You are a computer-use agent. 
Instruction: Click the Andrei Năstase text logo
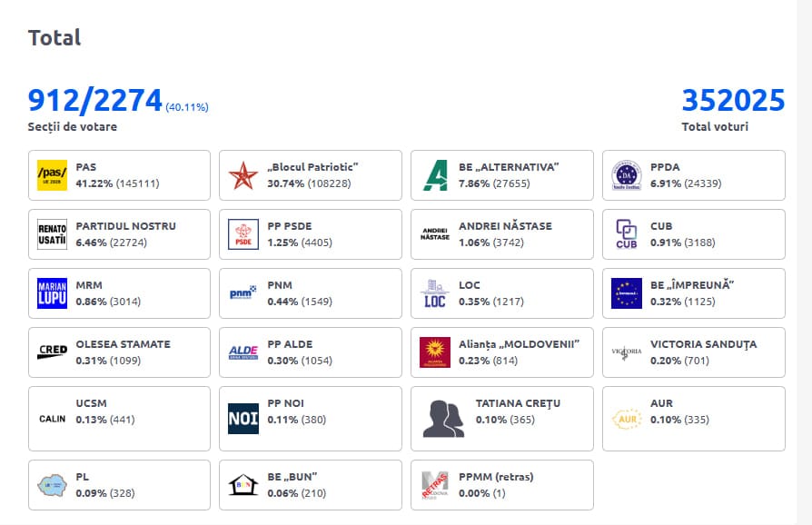coord(435,234)
